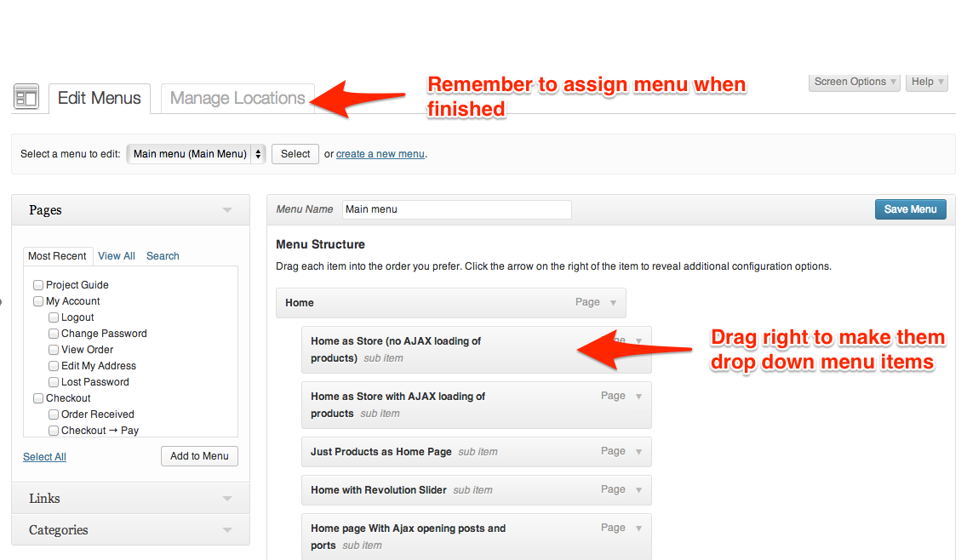The image size is (967, 560).
Task: Tick the Checkout page checkbox
Action: (38, 397)
